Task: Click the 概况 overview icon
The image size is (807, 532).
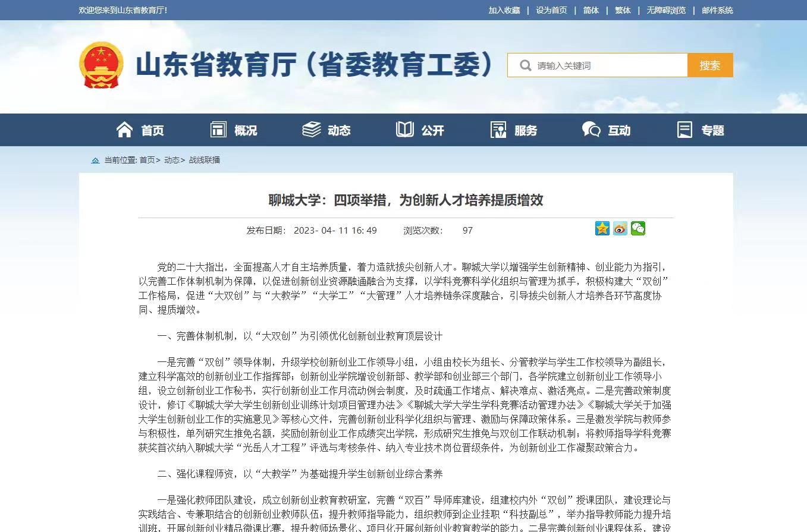Action: point(219,128)
